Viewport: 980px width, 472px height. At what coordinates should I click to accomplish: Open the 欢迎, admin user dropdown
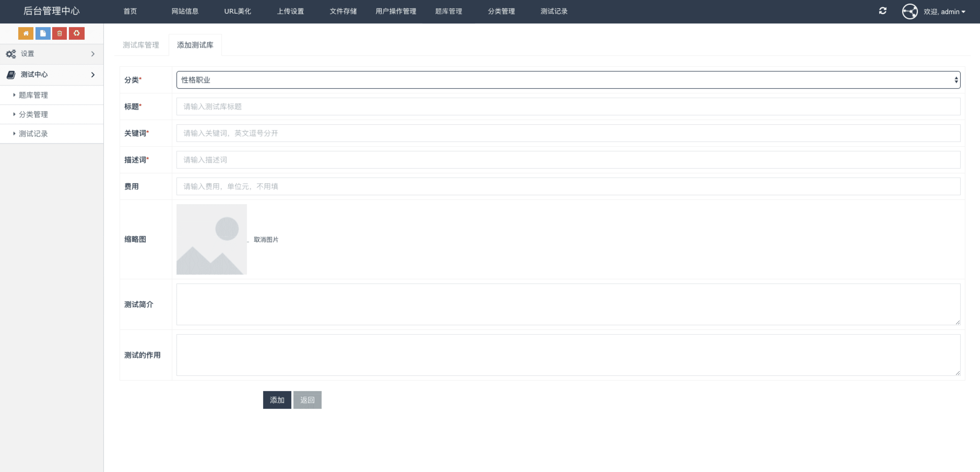point(944,12)
